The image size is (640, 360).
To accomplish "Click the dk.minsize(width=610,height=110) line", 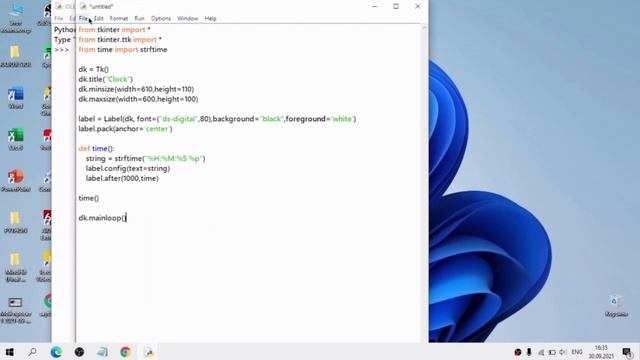I will click(136, 89).
